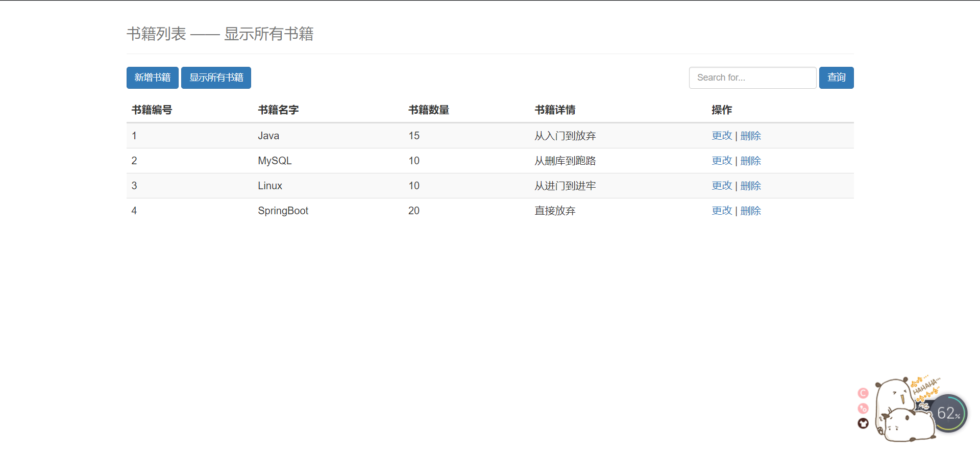Click 删除 link for the Java row
Viewport: 980px width, 456px height.
(x=750, y=136)
